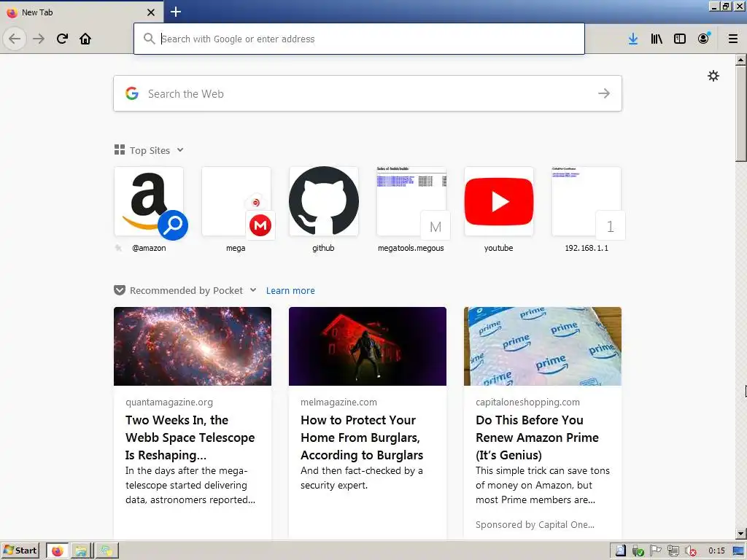
Task: Click the capitaloneshopping.com source text
Action: point(527,402)
